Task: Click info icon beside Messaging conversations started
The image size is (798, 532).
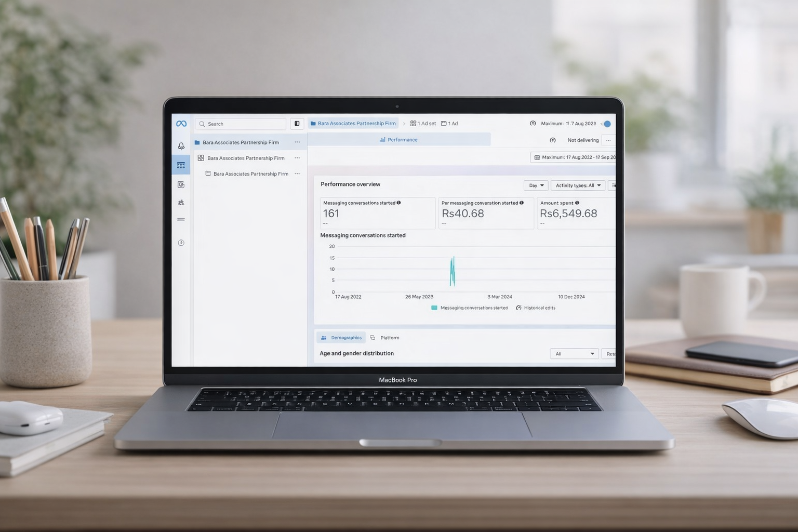Action: (399, 203)
